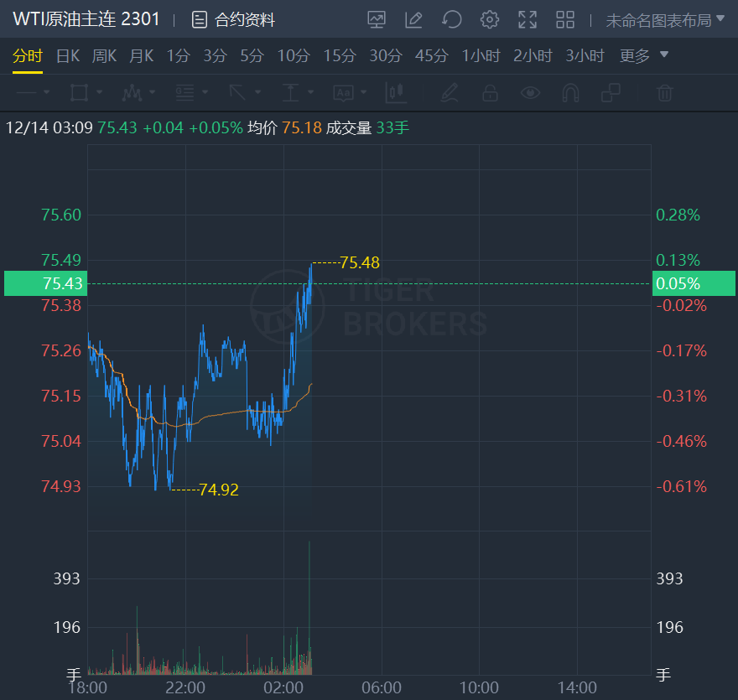Expand the rectangle shape tool dropdown

tap(100, 92)
